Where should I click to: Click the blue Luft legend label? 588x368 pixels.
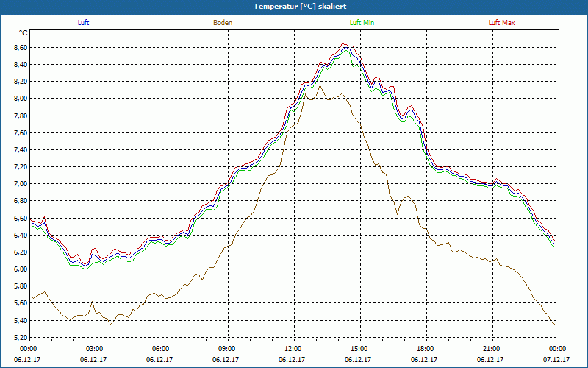click(x=83, y=23)
